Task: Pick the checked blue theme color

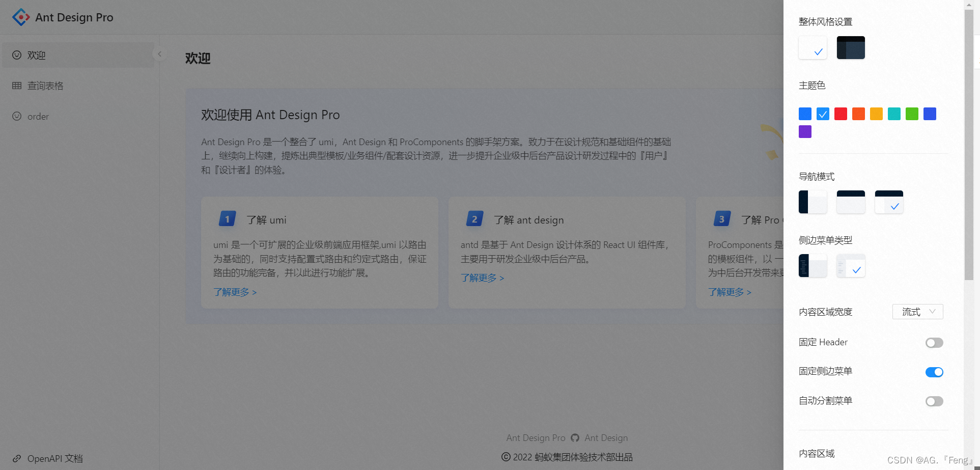Action: 823,114
